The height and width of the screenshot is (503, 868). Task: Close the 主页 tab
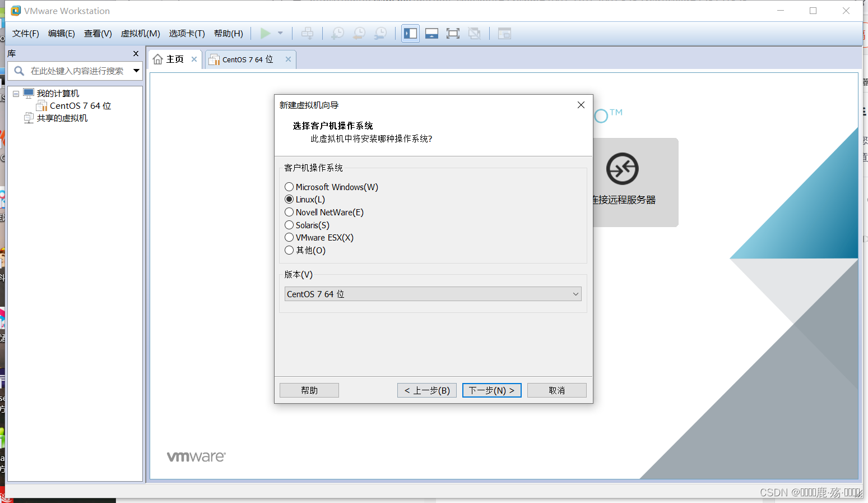click(194, 59)
